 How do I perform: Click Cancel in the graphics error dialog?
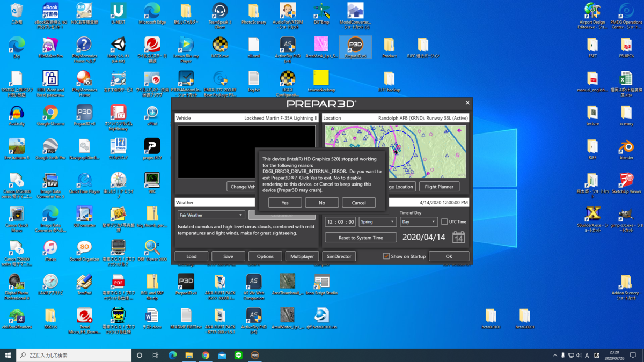pos(358,203)
